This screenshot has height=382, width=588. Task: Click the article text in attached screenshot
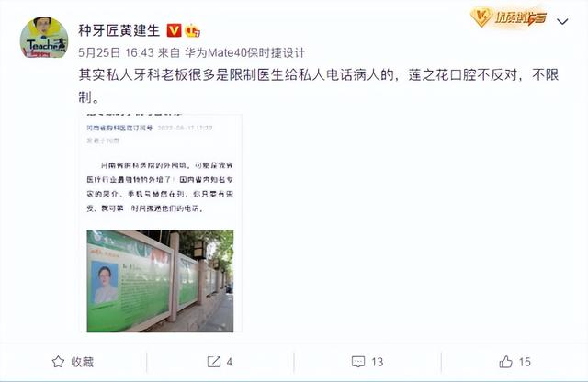[x=160, y=186]
